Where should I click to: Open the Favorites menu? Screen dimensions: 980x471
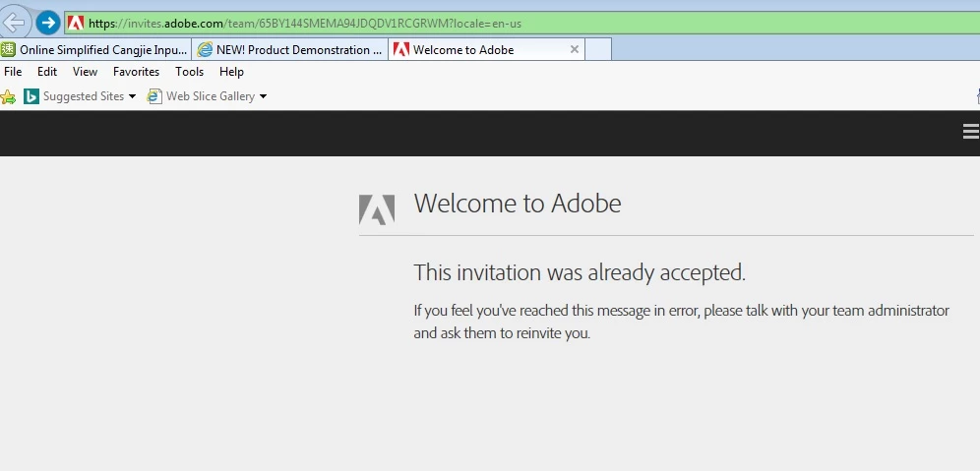(136, 72)
